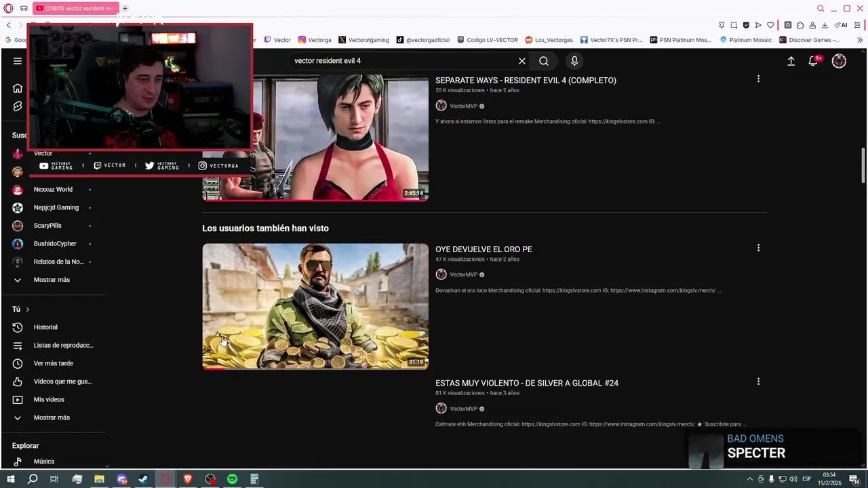
Task: Open VectorMVP channel avatar under Separate Ways
Action: click(x=441, y=106)
